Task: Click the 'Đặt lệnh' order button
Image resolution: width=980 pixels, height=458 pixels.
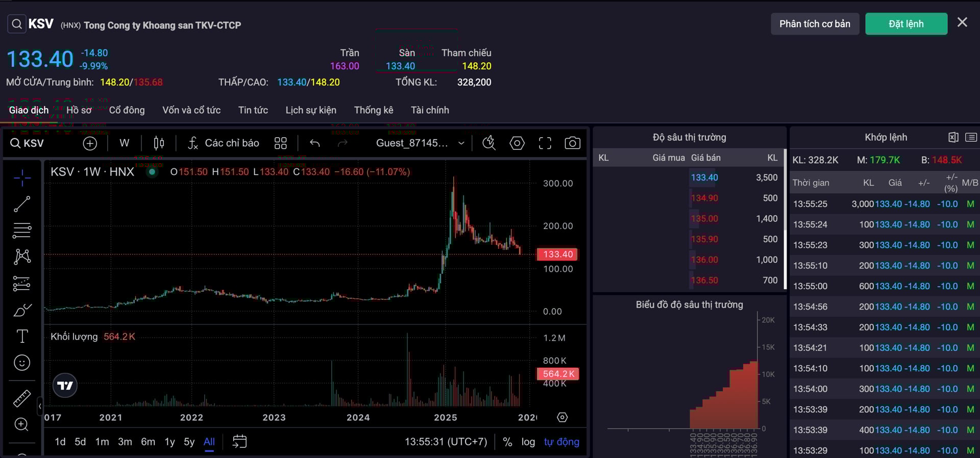Action: pos(906,24)
